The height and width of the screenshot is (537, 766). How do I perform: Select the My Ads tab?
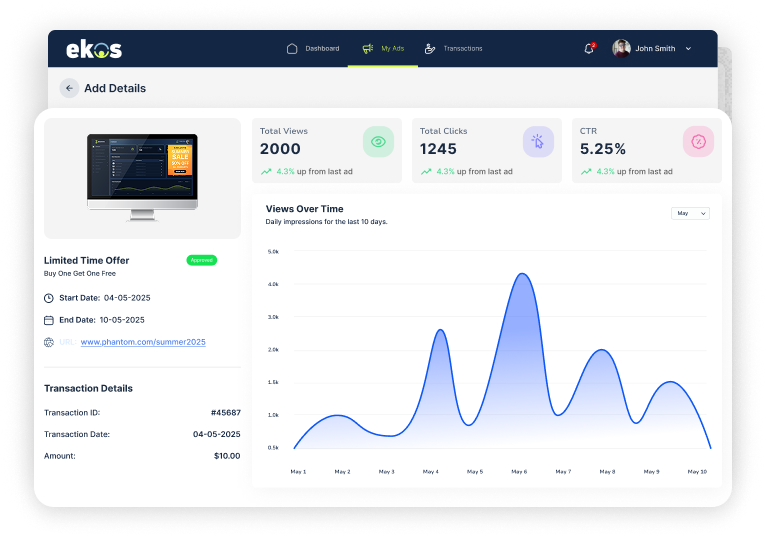pos(383,48)
